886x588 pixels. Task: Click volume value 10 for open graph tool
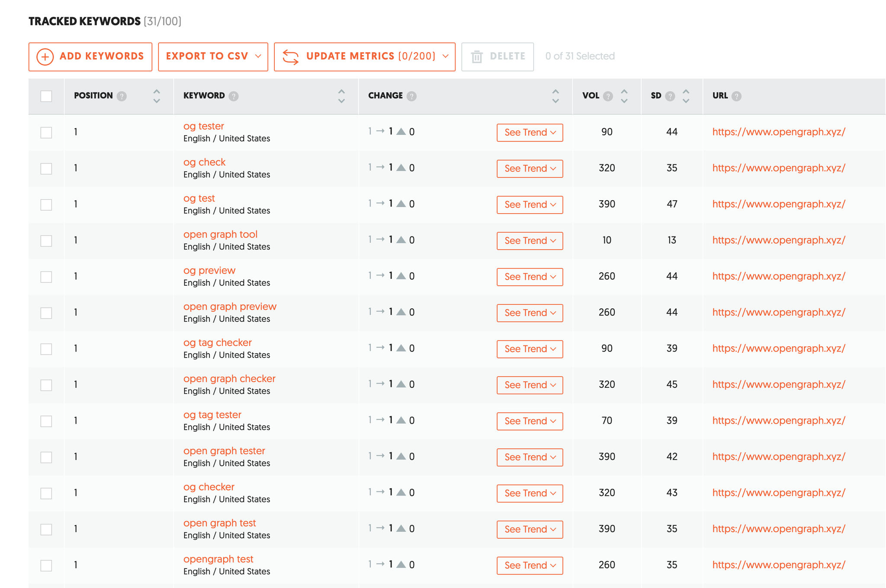point(607,240)
